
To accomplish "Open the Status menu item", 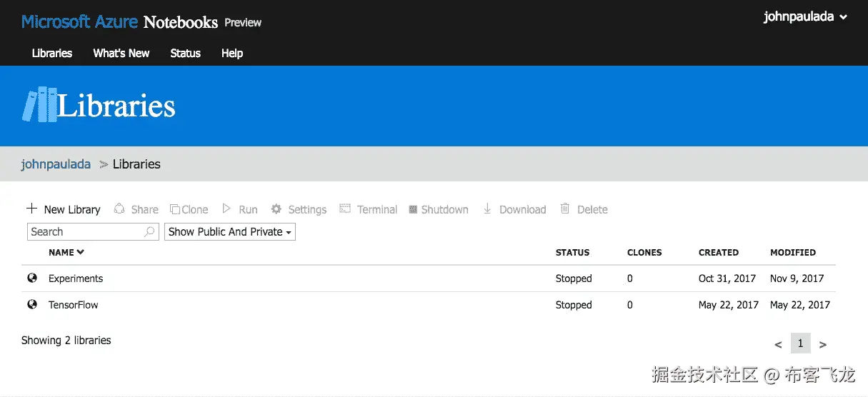I will [186, 53].
